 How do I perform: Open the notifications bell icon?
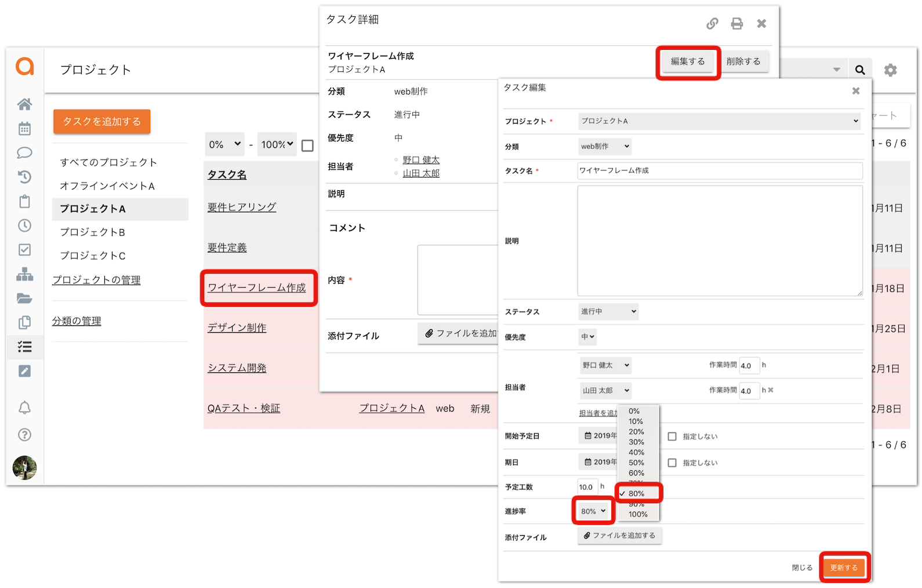click(x=24, y=408)
